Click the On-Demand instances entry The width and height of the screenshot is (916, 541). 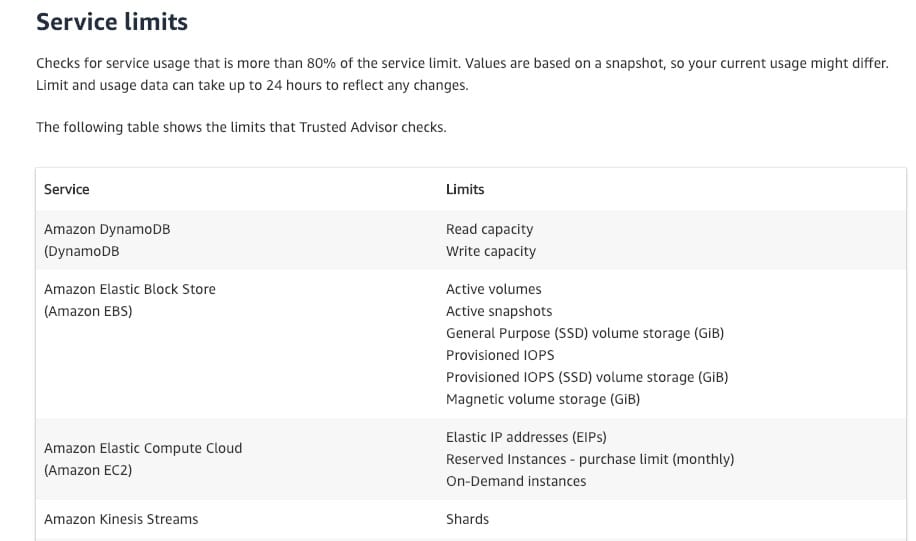[516, 481]
